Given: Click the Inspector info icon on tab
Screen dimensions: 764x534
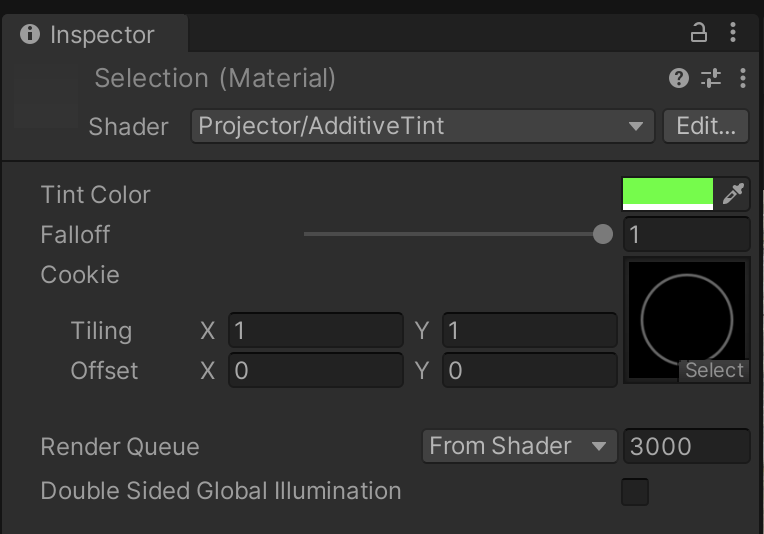Looking at the screenshot, I should coord(30,34).
